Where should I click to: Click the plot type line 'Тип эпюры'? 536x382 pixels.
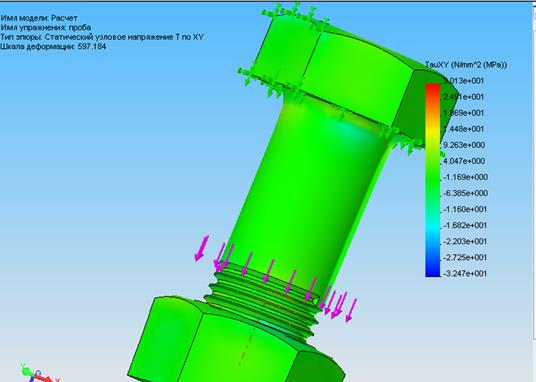click(102, 37)
